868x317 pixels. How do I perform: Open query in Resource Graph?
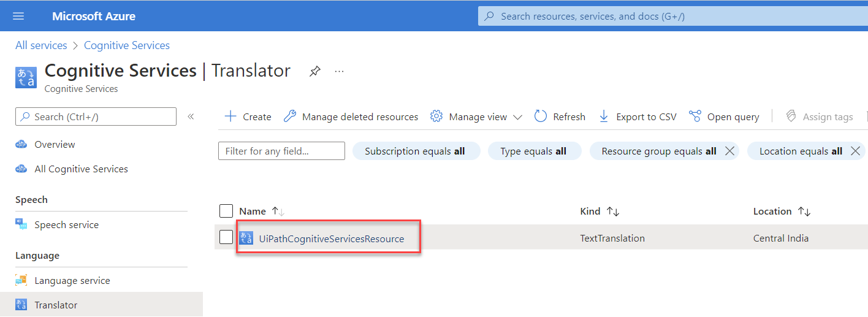click(733, 116)
